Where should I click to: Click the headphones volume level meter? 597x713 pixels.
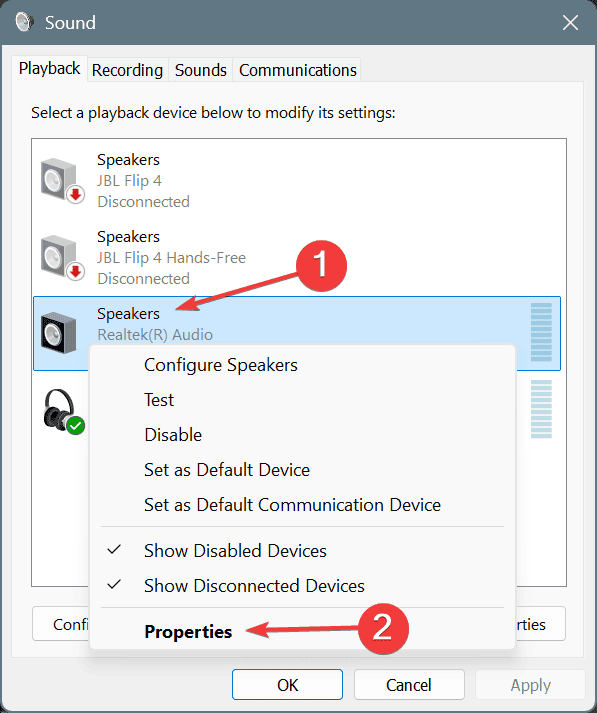click(x=541, y=409)
